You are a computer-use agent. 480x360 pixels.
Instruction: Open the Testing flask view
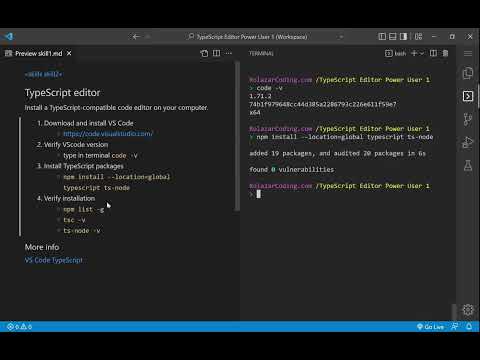coord(468,166)
